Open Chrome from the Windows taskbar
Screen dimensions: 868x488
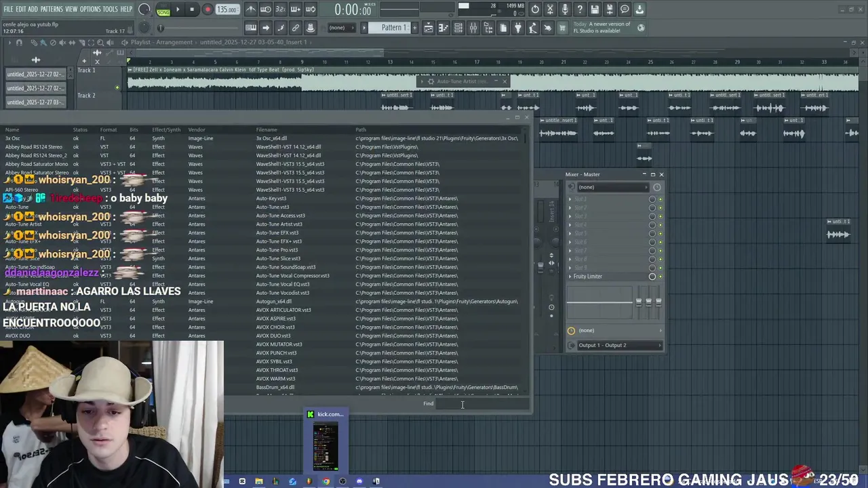(325, 481)
